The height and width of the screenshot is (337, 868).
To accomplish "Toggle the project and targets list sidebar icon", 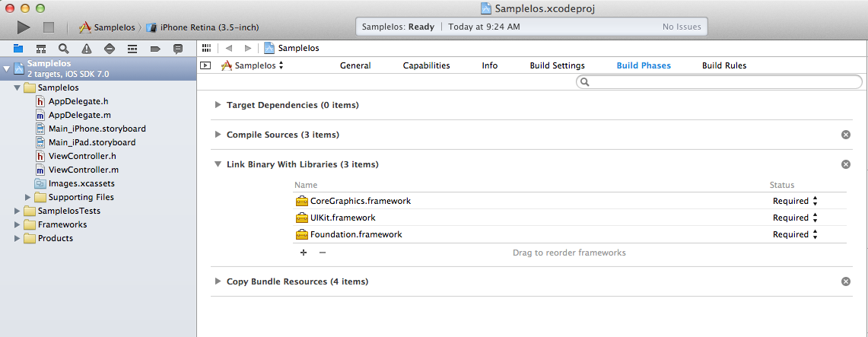I will (x=205, y=65).
